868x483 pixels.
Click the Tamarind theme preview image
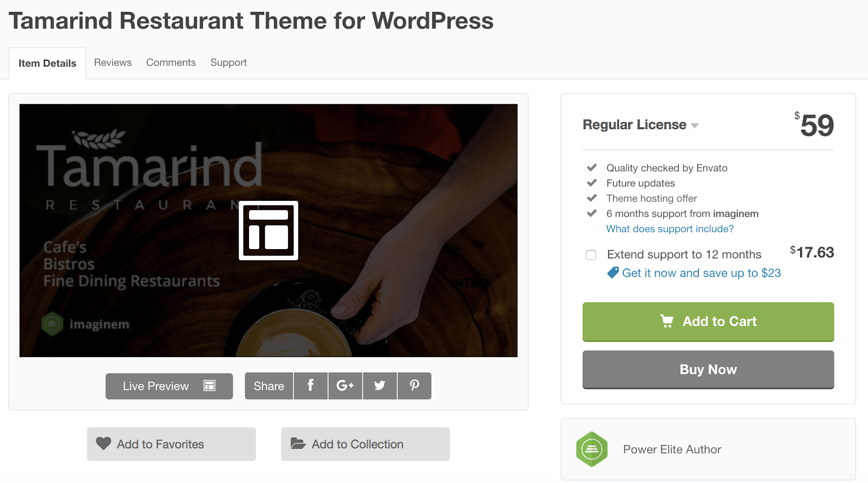click(x=269, y=231)
